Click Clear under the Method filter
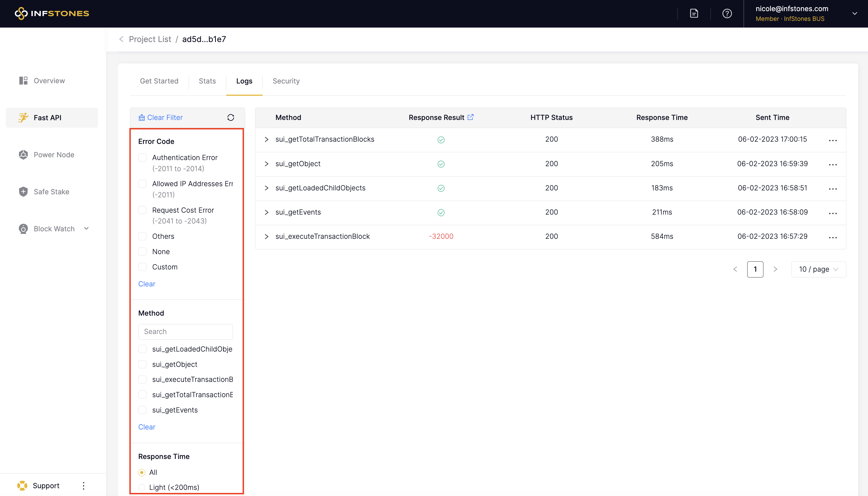Viewport: 868px width, 496px height. [147, 427]
